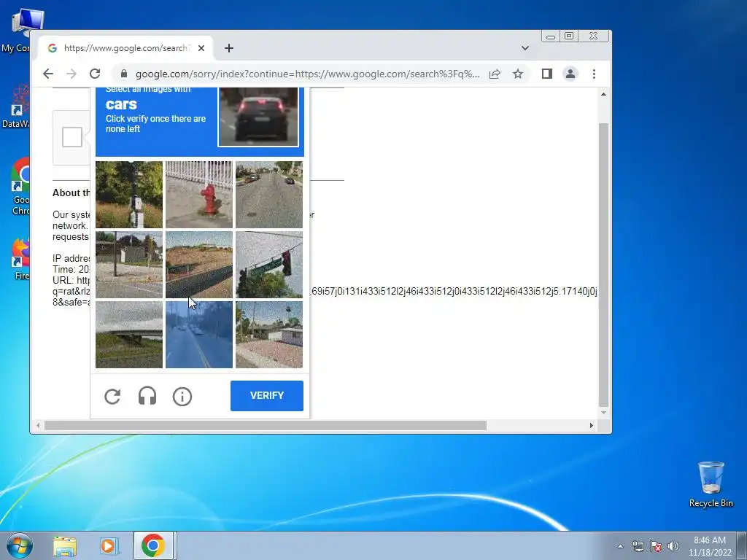Launch Windows Media Player from taskbar
Viewport: 747px width, 560px height.
pos(109,546)
